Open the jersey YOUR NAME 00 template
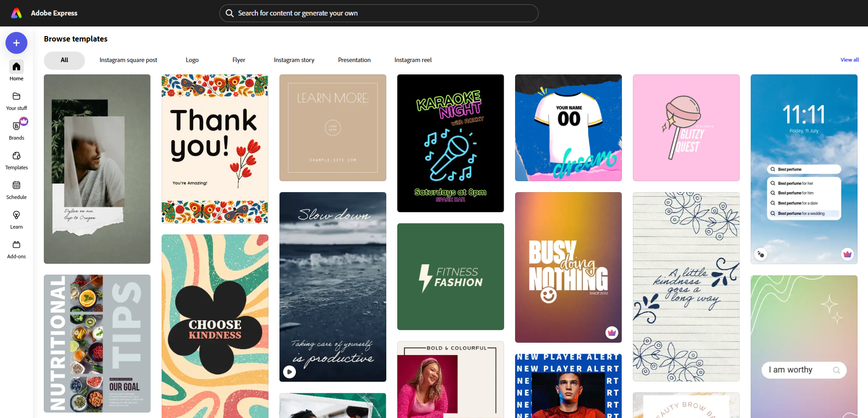The image size is (868, 418). point(568,128)
